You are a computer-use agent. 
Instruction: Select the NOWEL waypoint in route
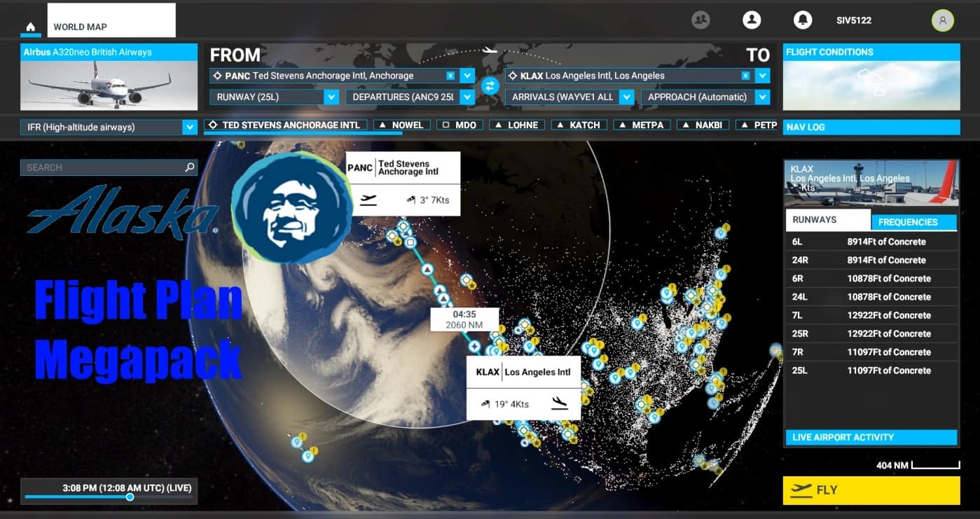click(x=401, y=125)
